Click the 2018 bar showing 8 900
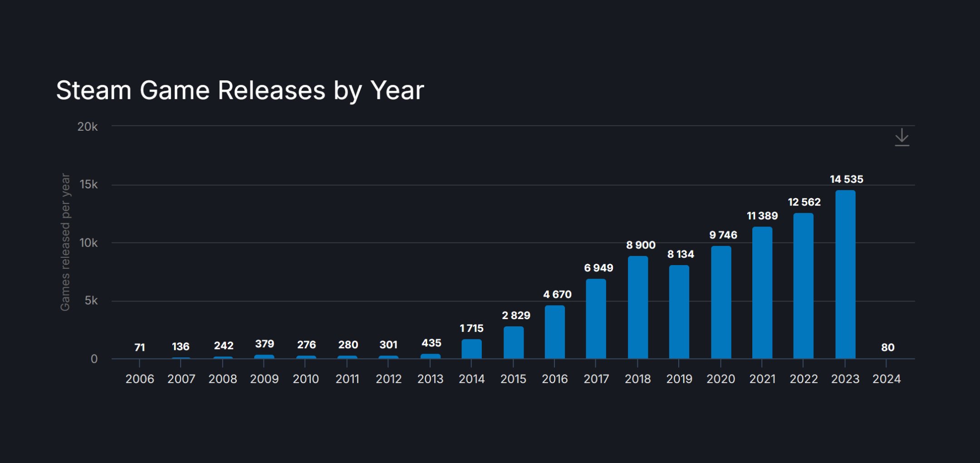This screenshot has height=463, width=980. click(637, 307)
